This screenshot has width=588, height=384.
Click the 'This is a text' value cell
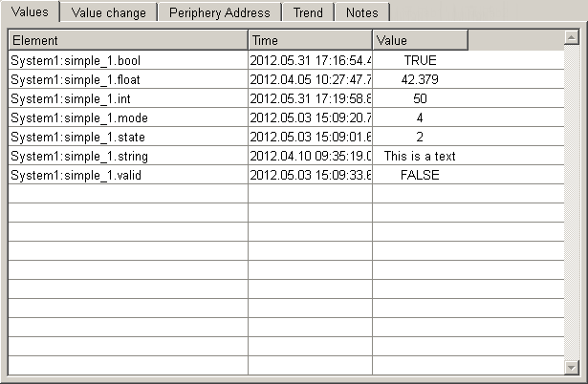(x=420, y=156)
